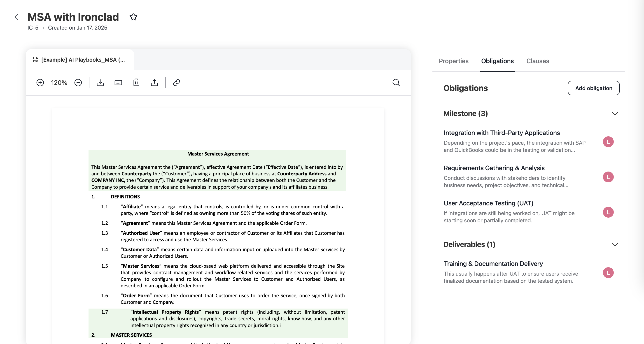Open Integration with Third-Party Applications obligation
This screenshot has height=344, width=644.
502,133
